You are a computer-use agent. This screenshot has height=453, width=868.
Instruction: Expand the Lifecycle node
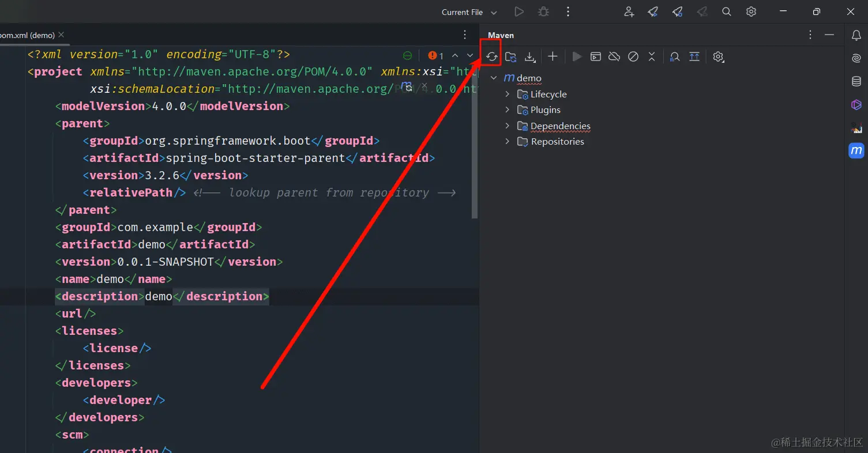click(508, 94)
